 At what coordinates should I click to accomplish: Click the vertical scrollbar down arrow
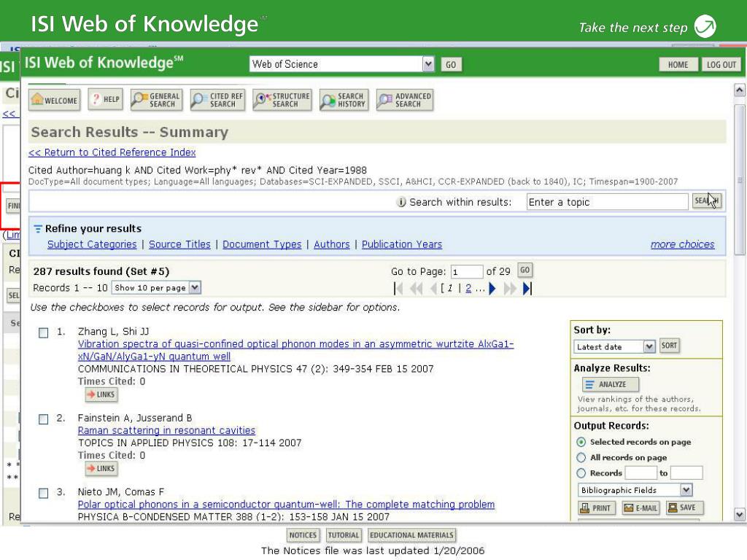[739, 514]
